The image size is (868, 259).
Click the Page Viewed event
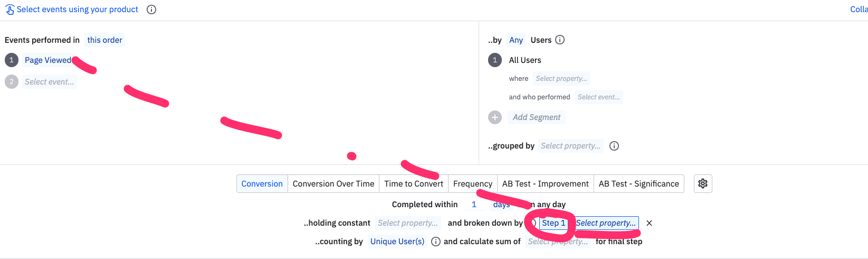click(x=48, y=60)
